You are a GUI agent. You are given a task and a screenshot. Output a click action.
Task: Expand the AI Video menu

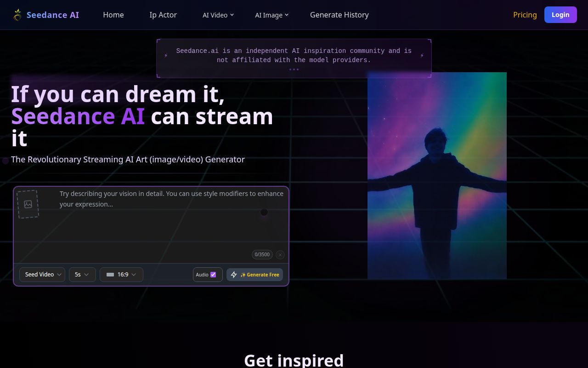[218, 15]
